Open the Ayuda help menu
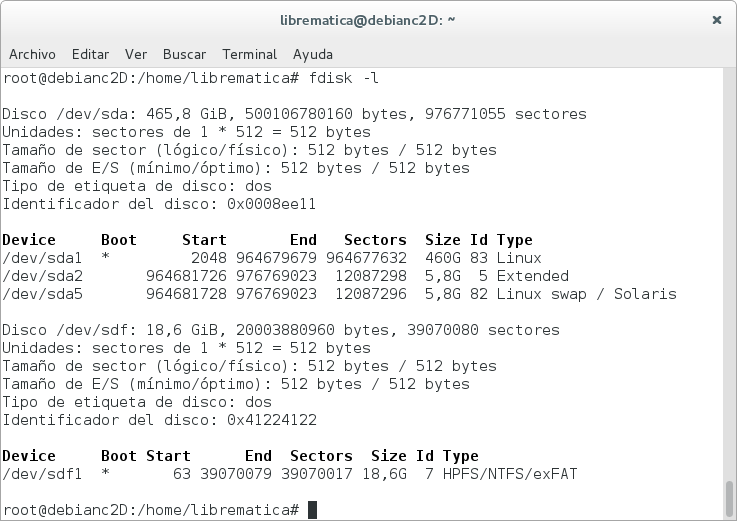 click(314, 54)
